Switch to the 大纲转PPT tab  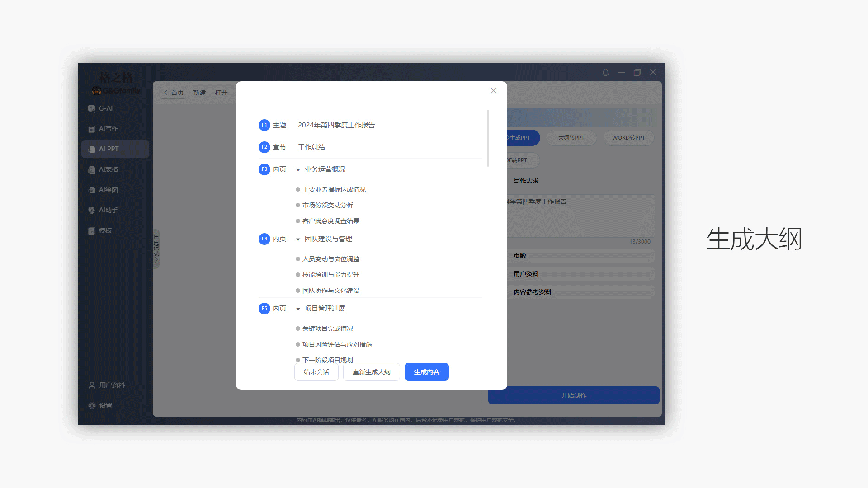point(571,138)
